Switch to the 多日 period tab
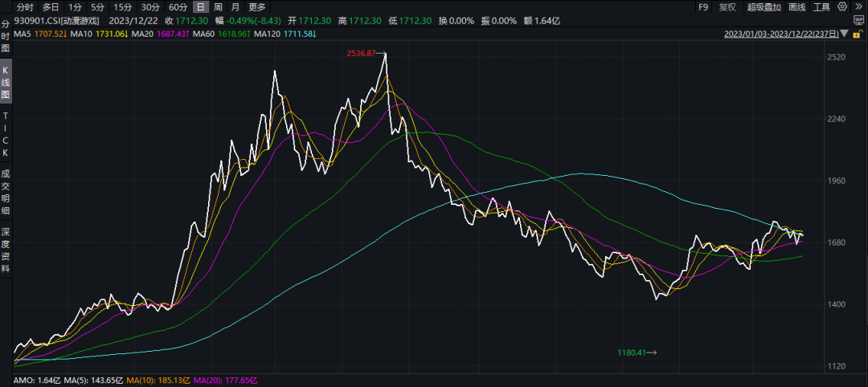Screen dimensions: 868x387 pyautogui.click(x=51, y=7)
